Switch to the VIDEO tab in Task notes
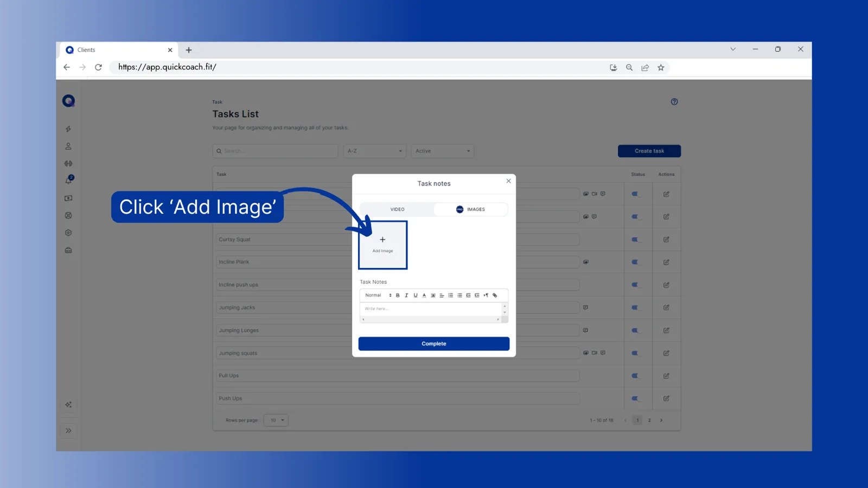 (x=397, y=209)
